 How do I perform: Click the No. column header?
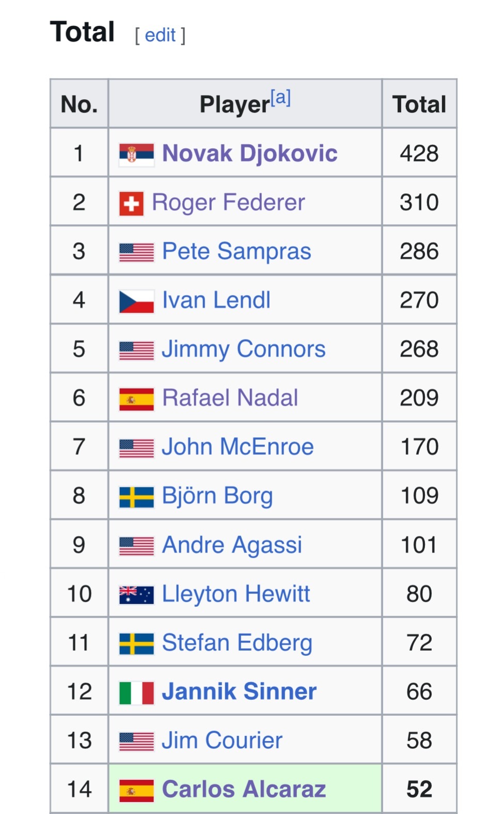coord(79,104)
